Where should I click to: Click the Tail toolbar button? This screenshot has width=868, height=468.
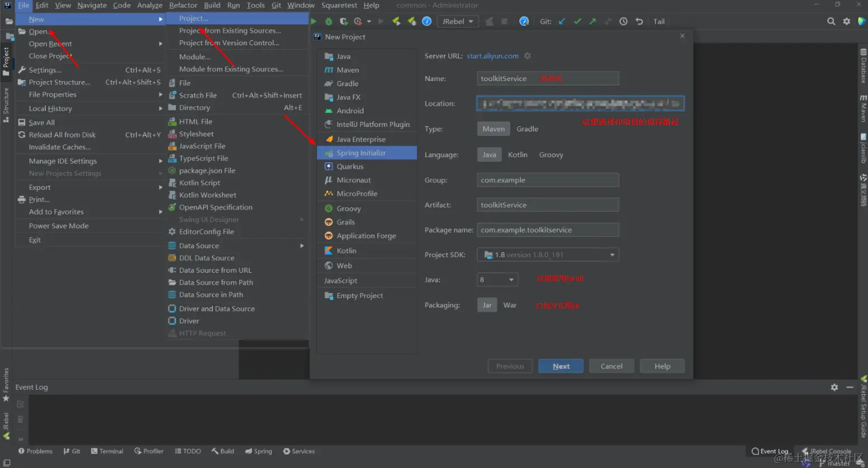click(659, 21)
